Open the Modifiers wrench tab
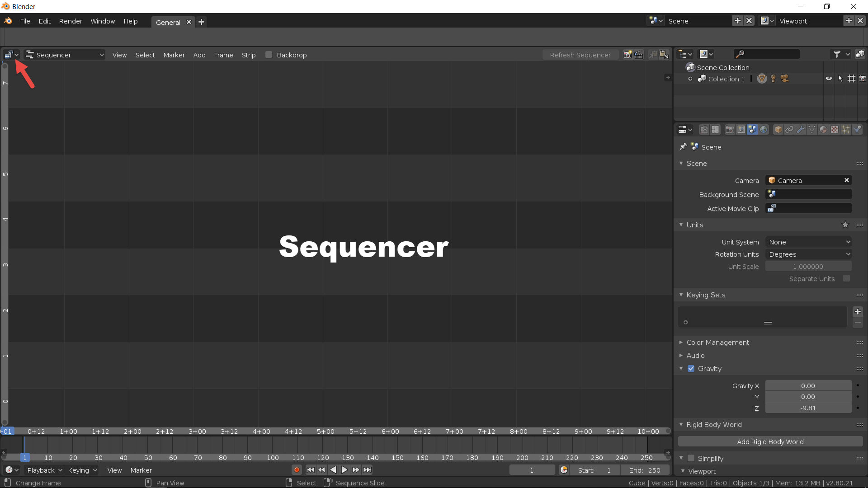Screen dimensions: 868x488 pyautogui.click(x=801, y=130)
